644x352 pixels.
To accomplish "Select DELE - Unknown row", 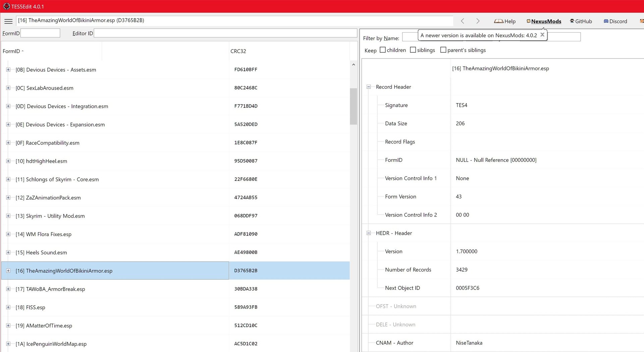I will (503, 324).
